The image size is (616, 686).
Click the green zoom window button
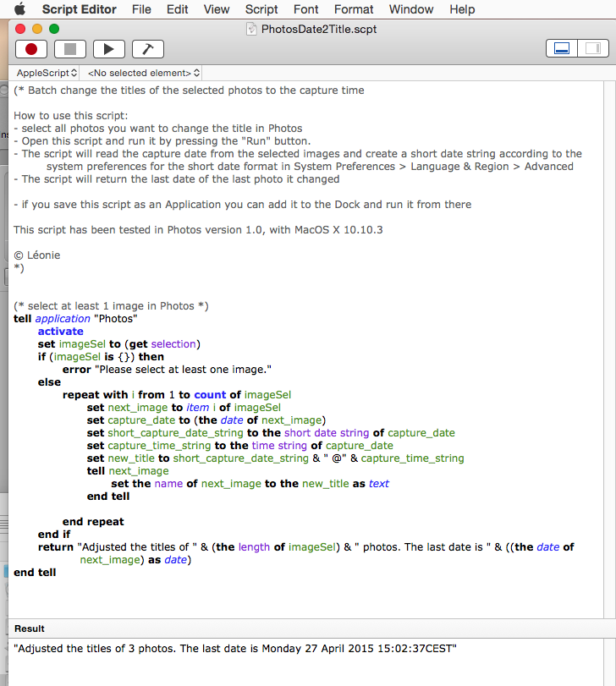coord(54,29)
